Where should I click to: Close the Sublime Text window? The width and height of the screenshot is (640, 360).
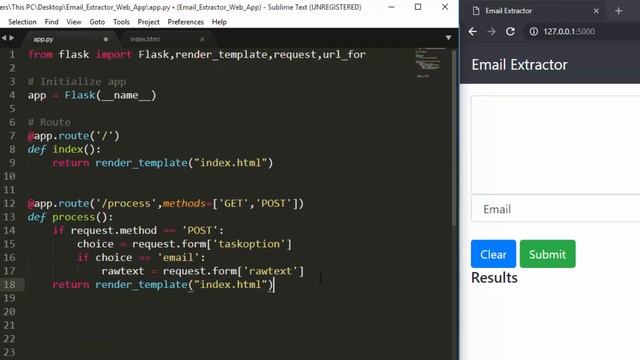click(x=445, y=7)
